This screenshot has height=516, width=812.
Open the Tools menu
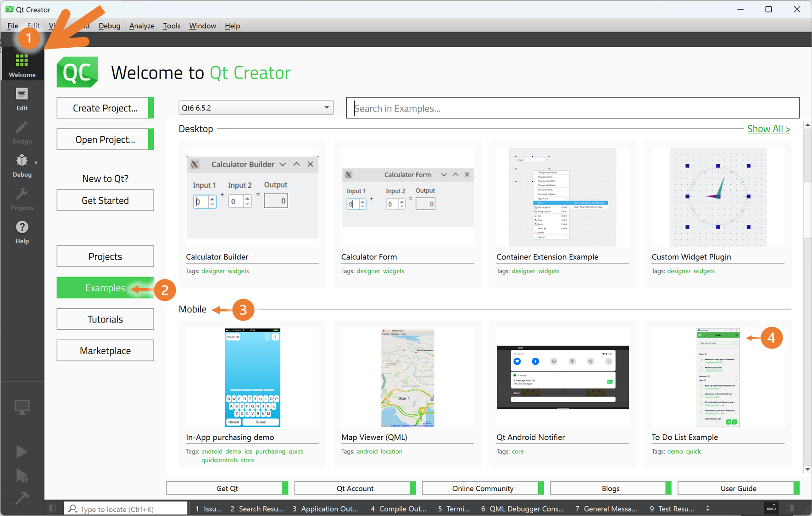tap(172, 26)
